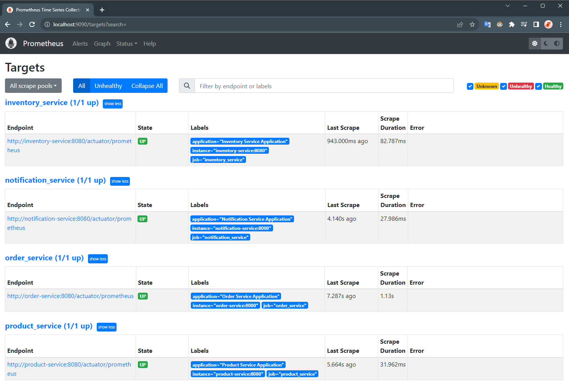Click the Targets page heading
This screenshot has height=392, width=569.
25,67
